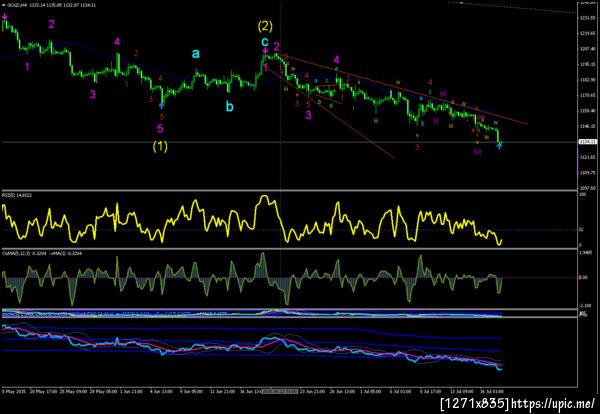Image resolution: width=600 pixels, height=414 pixels.
Task: Select the lower steep brown trendline
Action: (330, 113)
